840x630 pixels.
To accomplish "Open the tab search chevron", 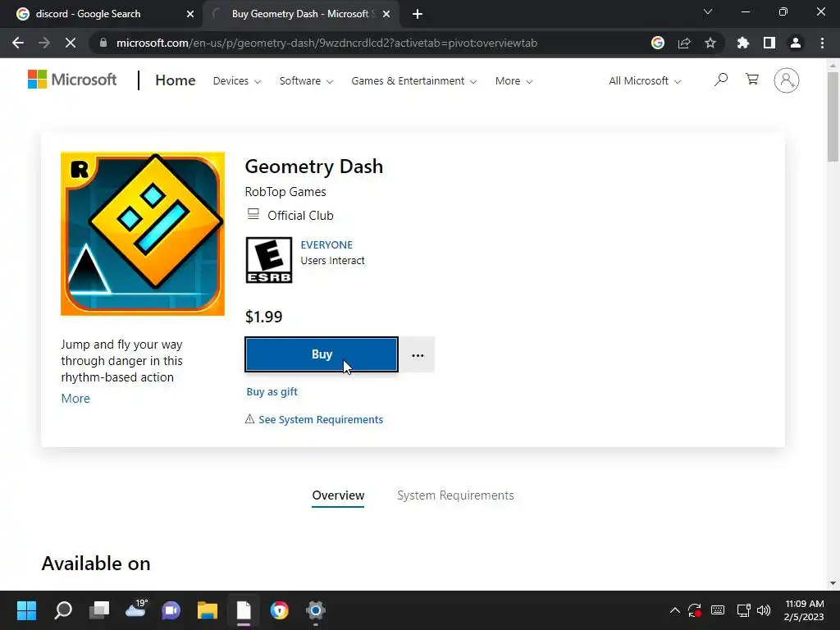I will tap(708, 11).
